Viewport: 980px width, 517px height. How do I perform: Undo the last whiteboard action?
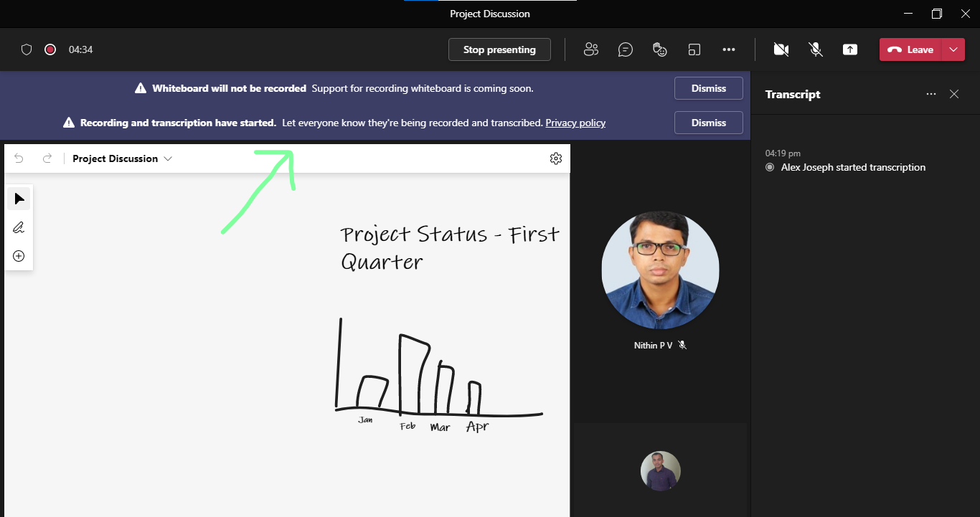coord(19,158)
